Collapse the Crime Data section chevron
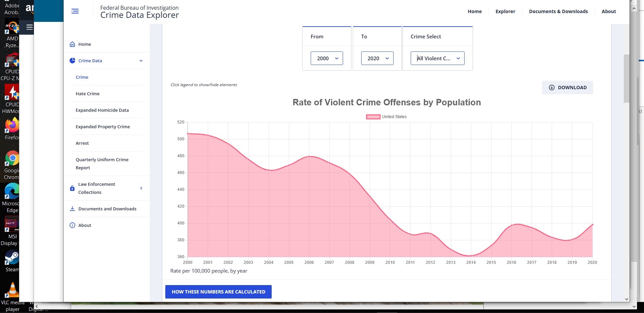This screenshot has width=644, height=313. coord(141,61)
